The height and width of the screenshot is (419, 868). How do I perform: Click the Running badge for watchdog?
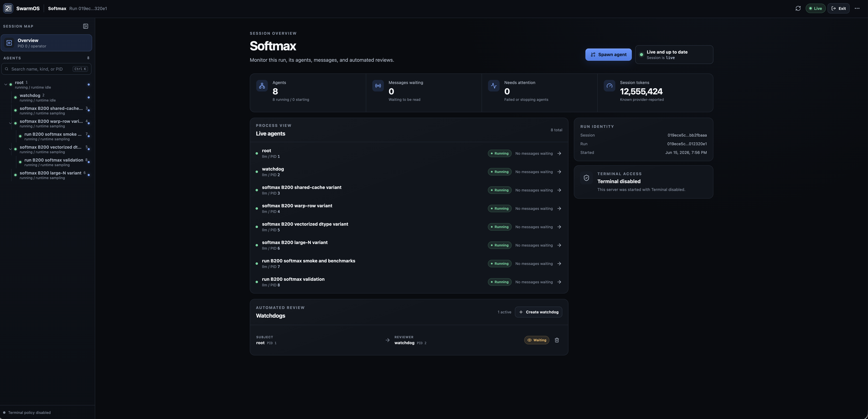coord(499,172)
